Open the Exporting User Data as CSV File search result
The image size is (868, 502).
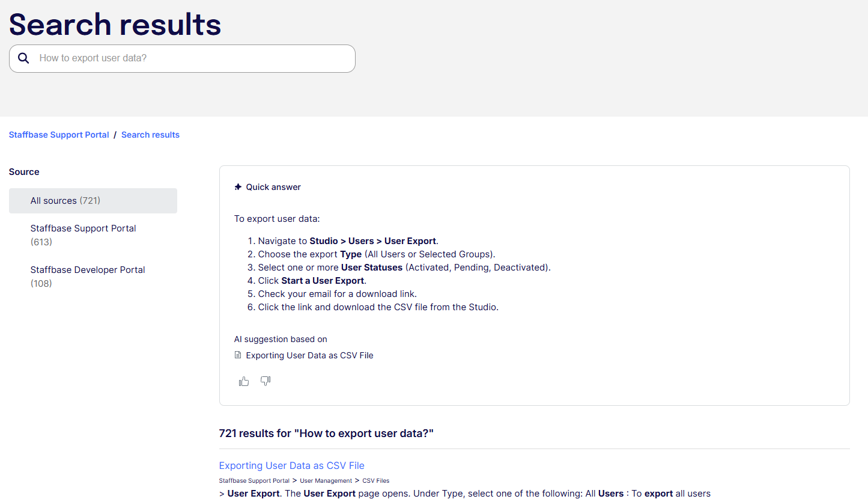(x=291, y=465)
